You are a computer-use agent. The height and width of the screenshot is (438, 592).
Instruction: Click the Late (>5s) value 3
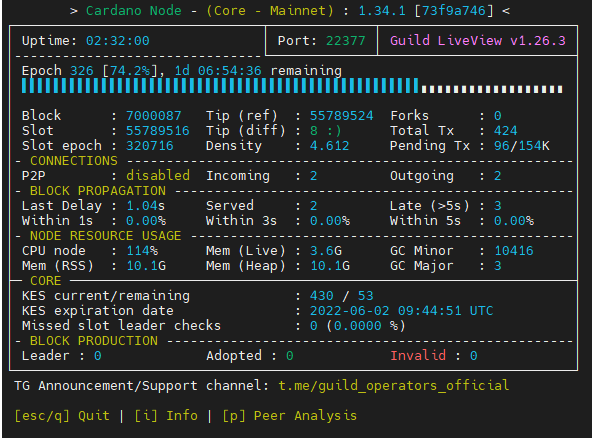tap(498, 206)
